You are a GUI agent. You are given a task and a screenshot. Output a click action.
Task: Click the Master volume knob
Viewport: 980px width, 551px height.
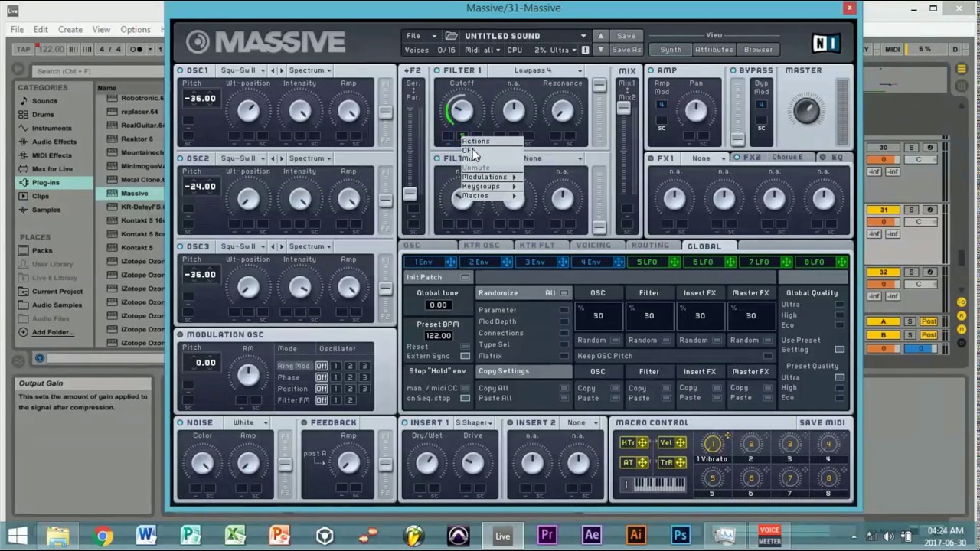806,112
